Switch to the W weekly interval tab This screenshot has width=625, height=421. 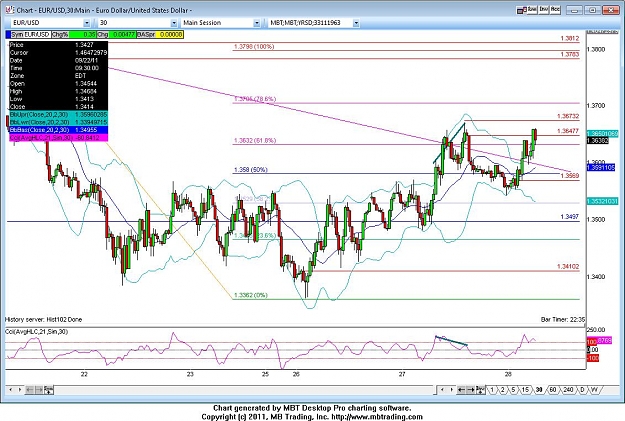tap(594, 390)
